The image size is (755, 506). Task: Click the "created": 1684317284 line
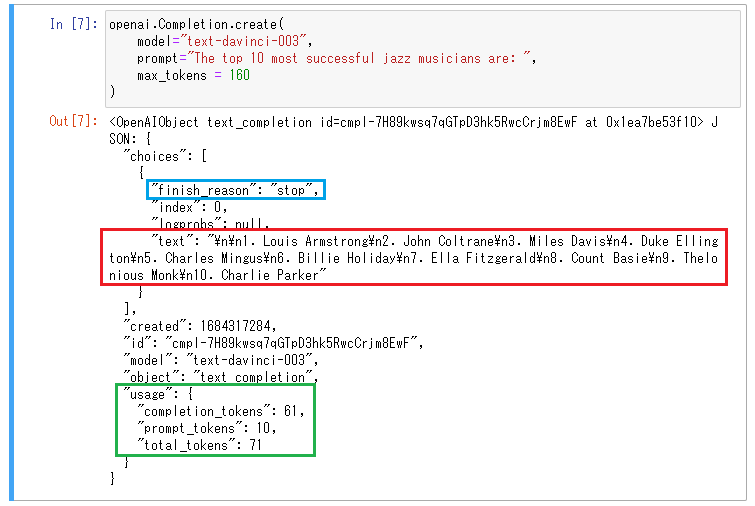click(x=200, y=326)
